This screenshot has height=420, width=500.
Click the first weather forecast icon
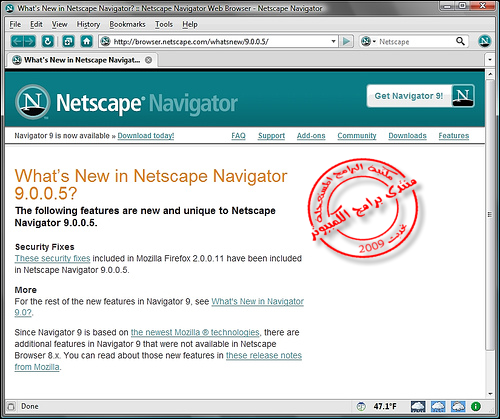click(x=418, y=406)
